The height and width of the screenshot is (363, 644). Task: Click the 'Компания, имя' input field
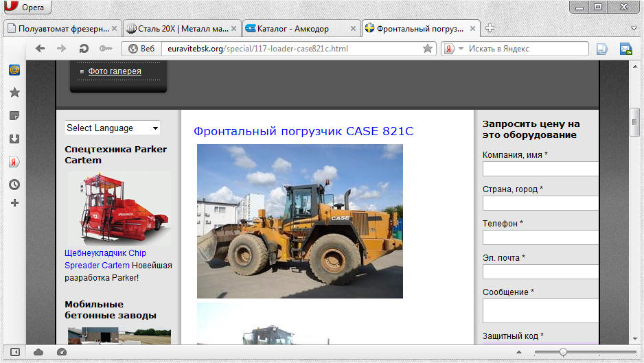click(x=540, y=169)
